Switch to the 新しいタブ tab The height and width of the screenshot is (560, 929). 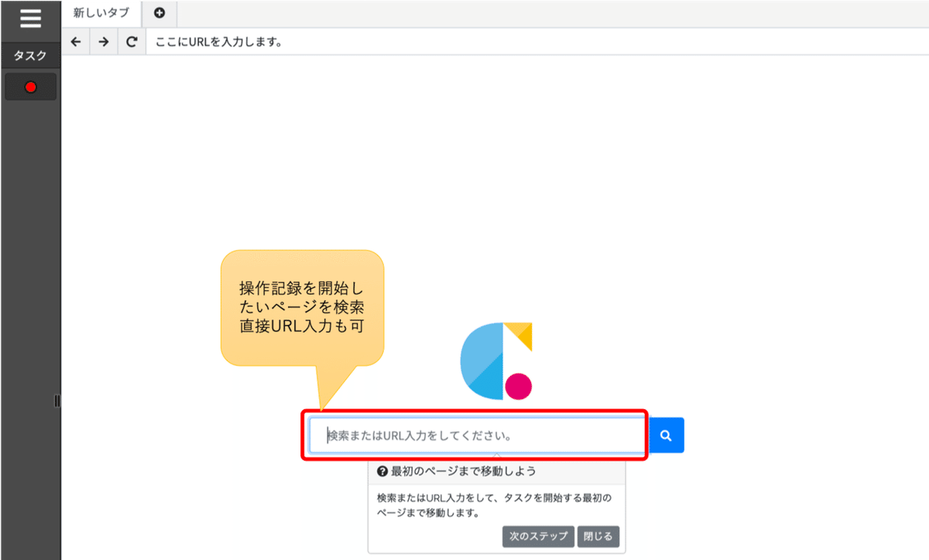point(101,13)
